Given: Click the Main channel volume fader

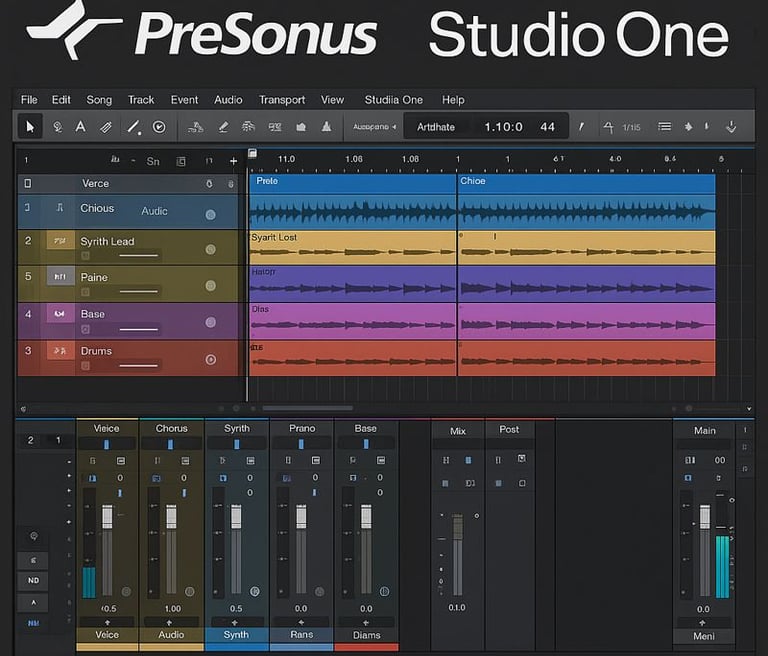Looking at the screenshot, I should click(x=704, y=517).
